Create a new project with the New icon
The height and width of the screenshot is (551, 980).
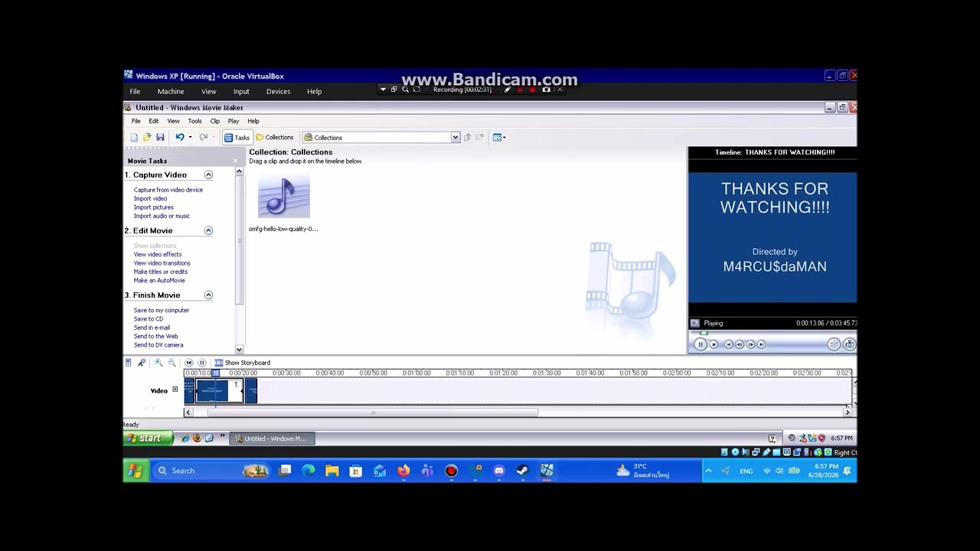click(x=134, y=138)
